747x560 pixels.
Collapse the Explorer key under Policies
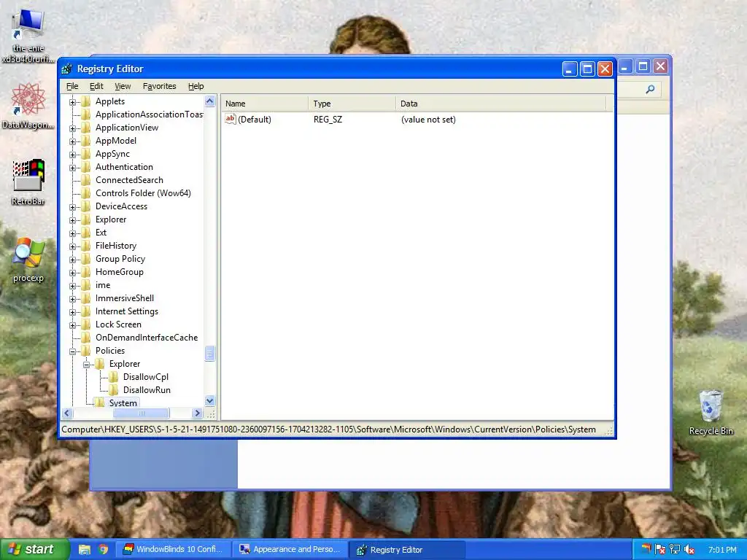pos(86,365)
